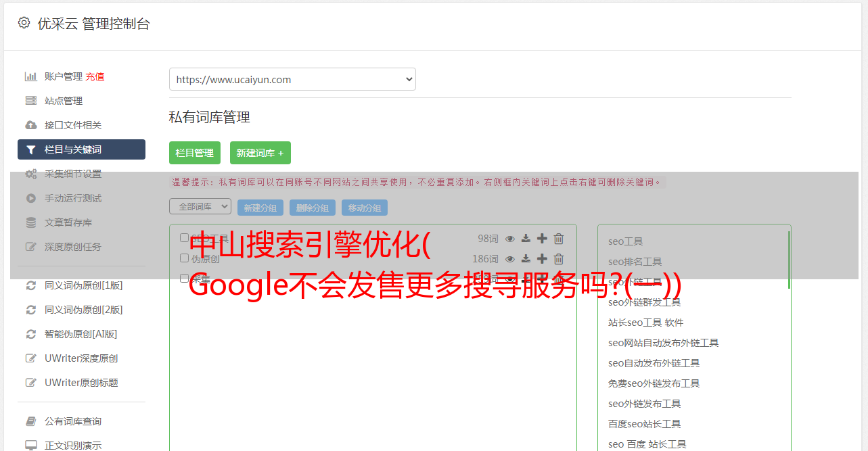Click the book icon for 公有词库查询
This screenshot has height=451, width=868.
click(x=31, y=421)
